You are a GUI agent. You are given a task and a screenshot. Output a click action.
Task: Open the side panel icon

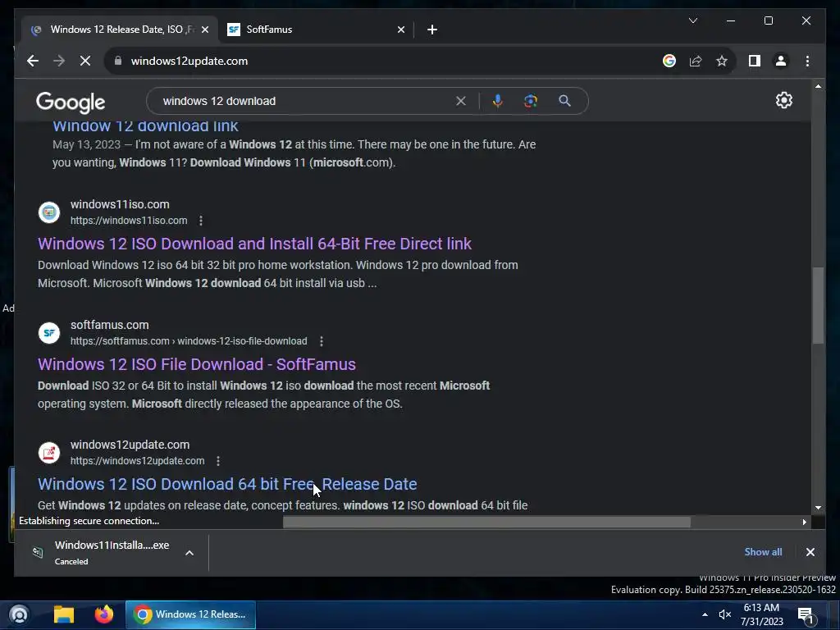point(755,61)
